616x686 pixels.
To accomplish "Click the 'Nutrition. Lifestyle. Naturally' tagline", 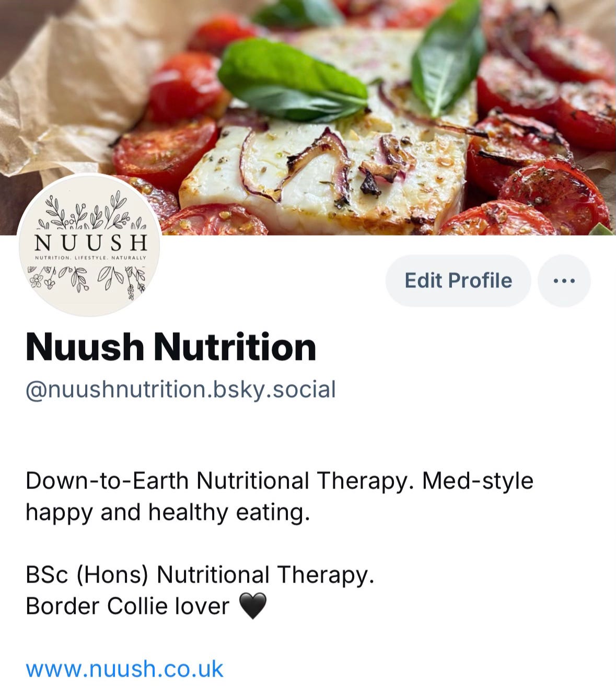I will tap(91, 258).
